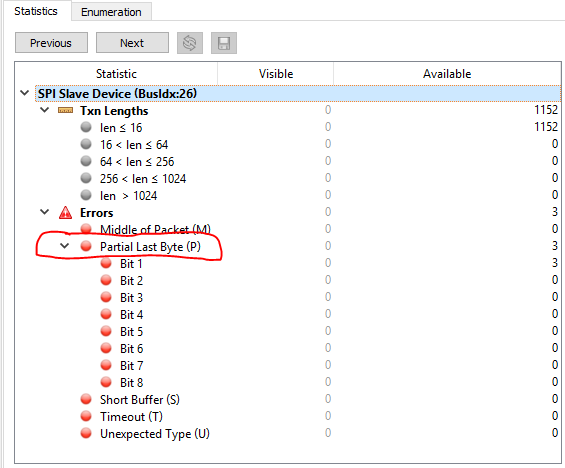This screenshot has height=468, width=565.
Task: Select the Bit 5 row label
Action: tap(132, 331)
